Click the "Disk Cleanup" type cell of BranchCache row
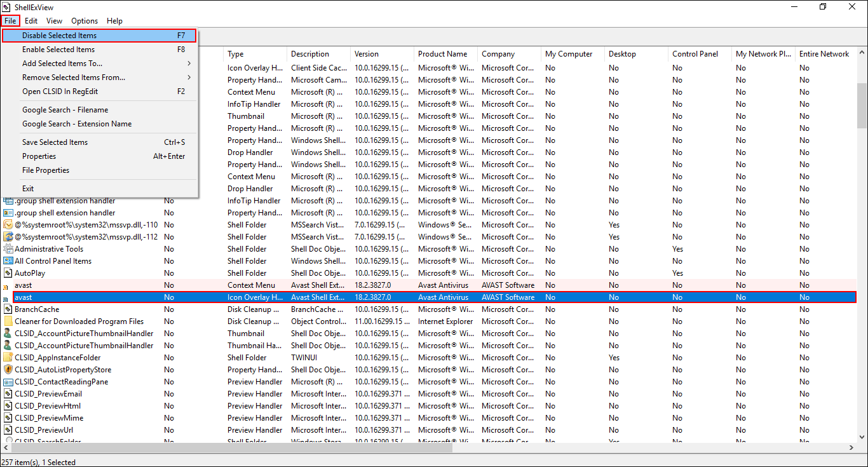Screen dimensions: 868x467 (x=254, y=309)
